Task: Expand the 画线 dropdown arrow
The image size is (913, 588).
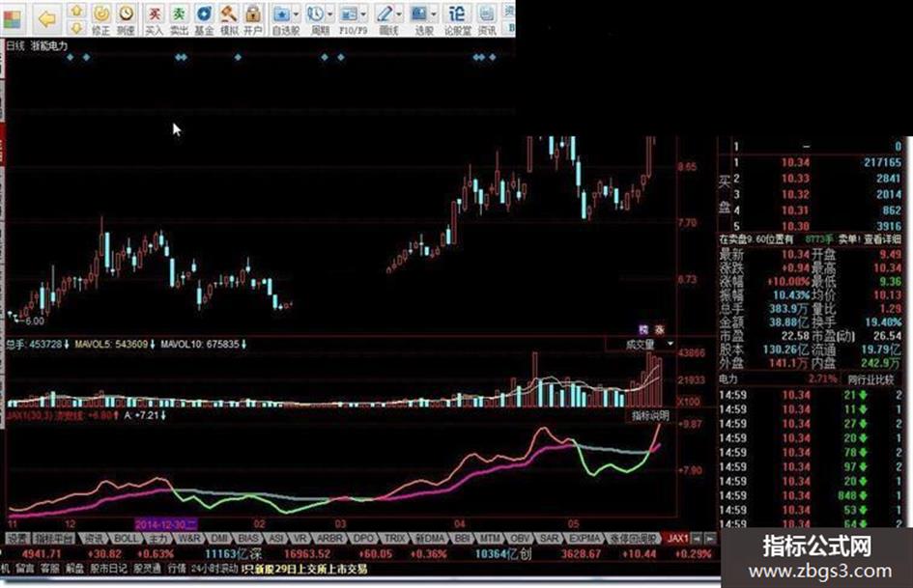Action: (x=399, y=14)
